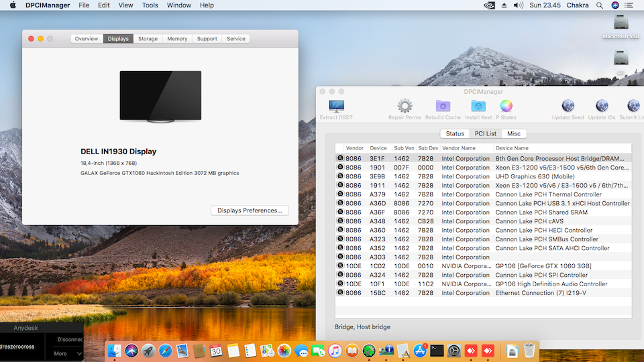The image size is (644, 362).
Task: Click the Rebuild Cache folder icon
Action: coord(443,106)
